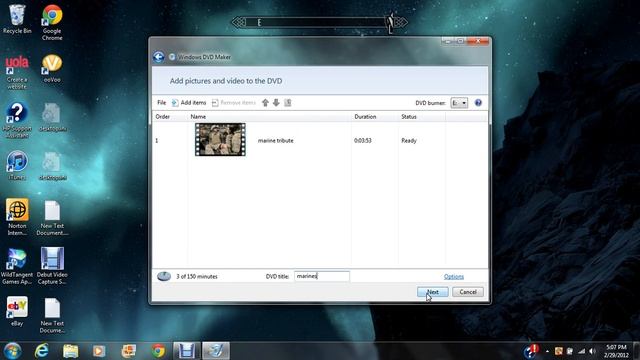The width and height of the screenshot is (640, 360).
Task: Switch to Debut Video Capture taskbar button
Action: point(187,351)
